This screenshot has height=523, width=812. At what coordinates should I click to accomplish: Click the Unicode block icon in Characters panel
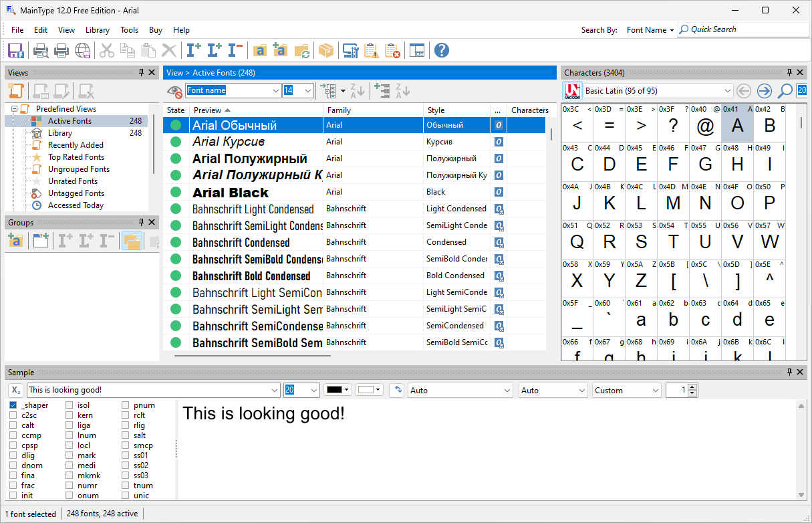[573, 90]
